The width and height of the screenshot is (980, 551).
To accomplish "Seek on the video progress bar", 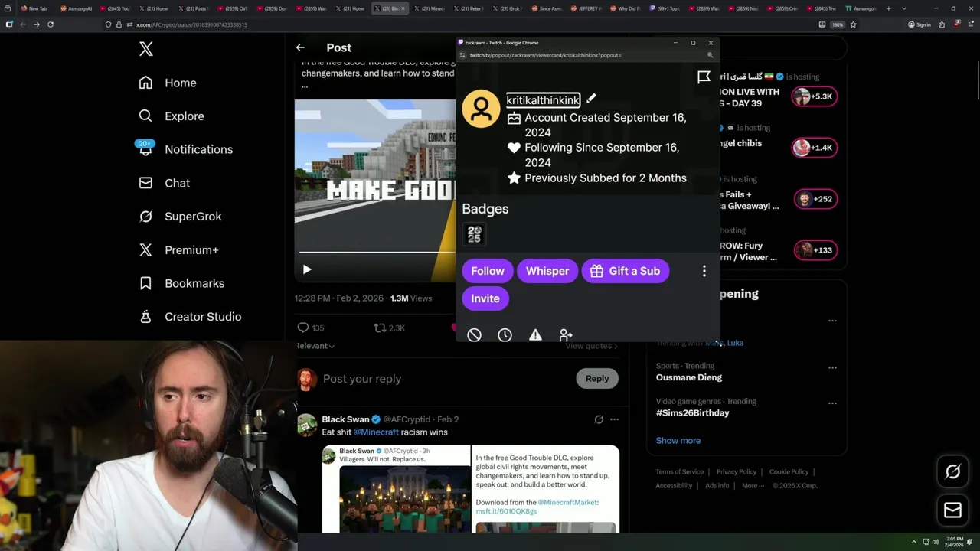I will pyautogui.click(x=377, y=252).
